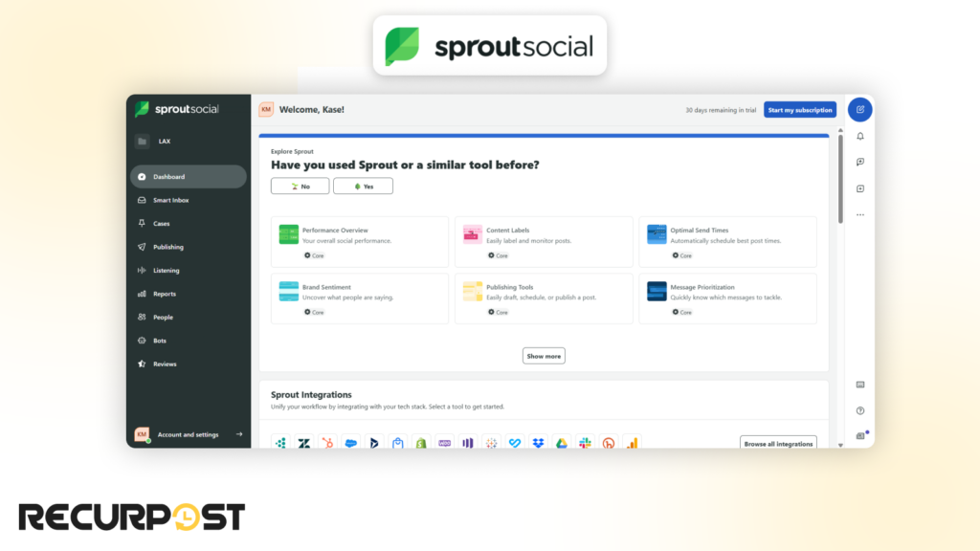
Task: Select the HubSpot integration icon
Action: pyautogui.click(x=325, y=443)
